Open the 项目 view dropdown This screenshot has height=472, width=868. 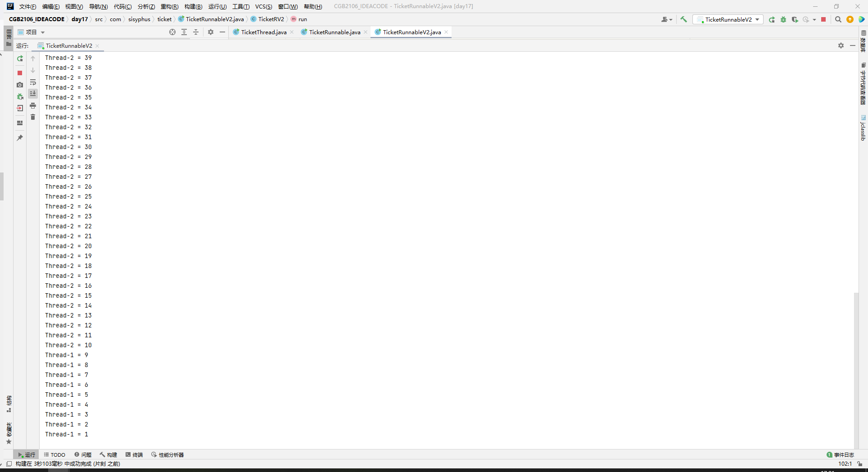point(32,32)
